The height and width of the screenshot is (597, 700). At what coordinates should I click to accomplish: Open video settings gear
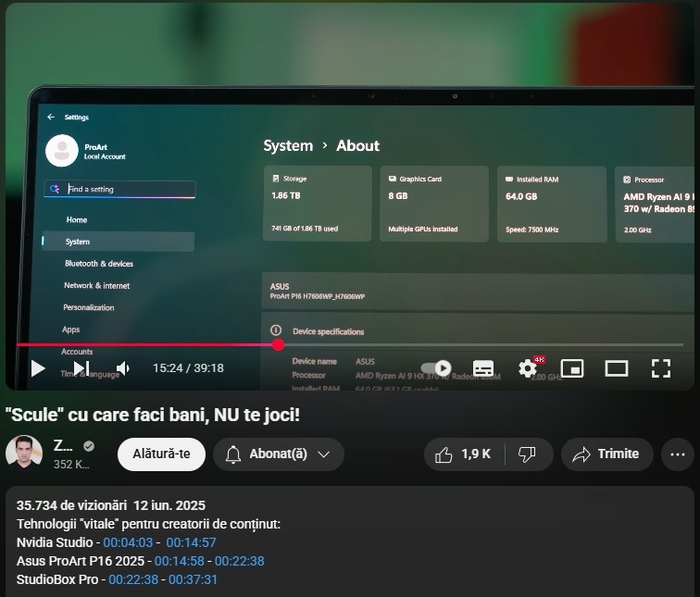(x=528, y=368)
